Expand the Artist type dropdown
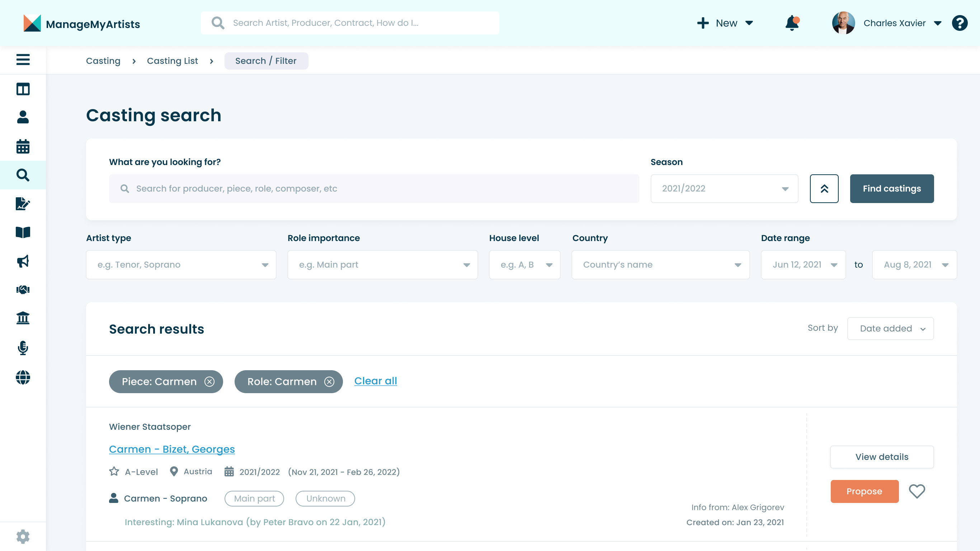Image resolution: width=980 pixels, height=551 pixels. pyautogui.click(x=181, y=264)
